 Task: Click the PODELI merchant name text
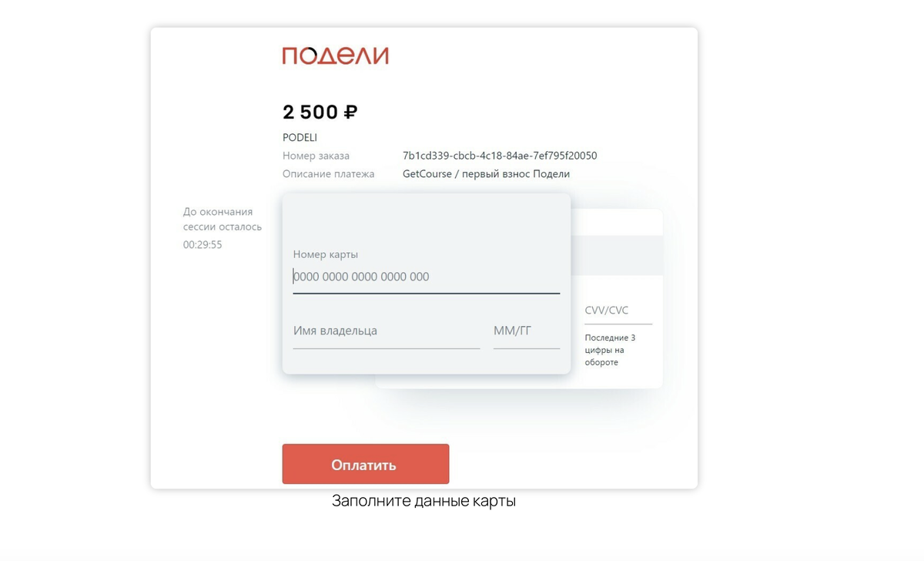pyautogui.click(x=300, y=138)
